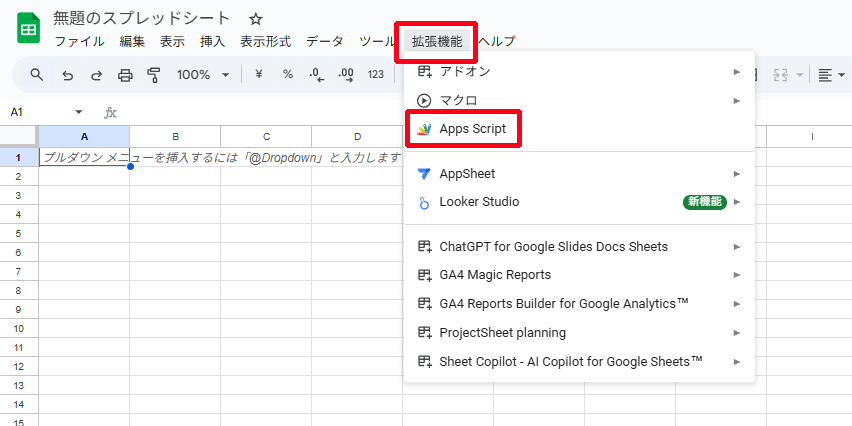Expand arrow beside ProjectSheet planning
Image resolution: width=852 pixels, height=426 pixels.
737,333
